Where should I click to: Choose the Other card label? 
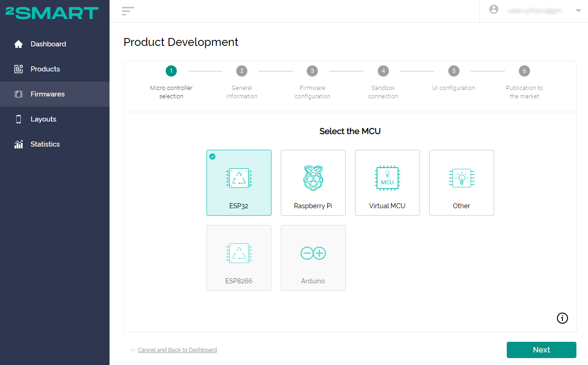(x=462, y=206)
